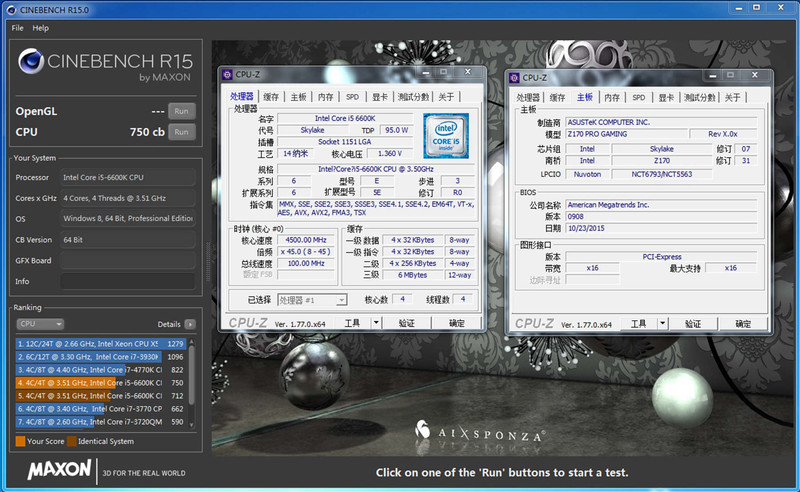Run the OpenGL benchmark
The width and height of the screenshot is (800, 492).
pyautogui.click(x=182, y=111)
